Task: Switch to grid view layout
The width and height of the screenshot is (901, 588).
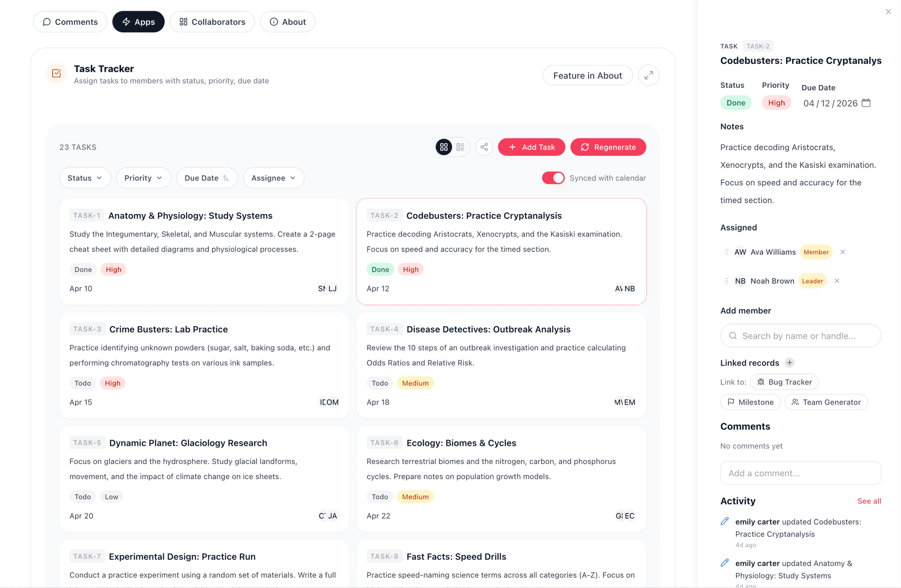Action: [x=443, y=147]
